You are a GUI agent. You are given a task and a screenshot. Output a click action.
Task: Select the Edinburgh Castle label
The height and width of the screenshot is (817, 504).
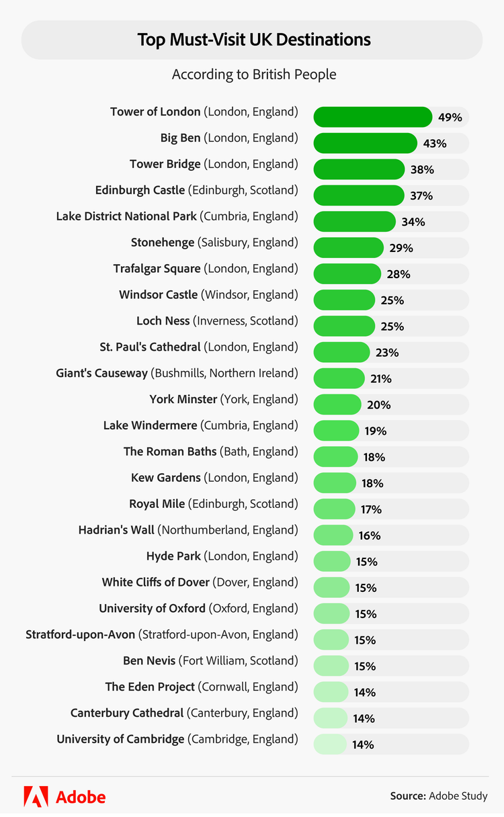196,190
